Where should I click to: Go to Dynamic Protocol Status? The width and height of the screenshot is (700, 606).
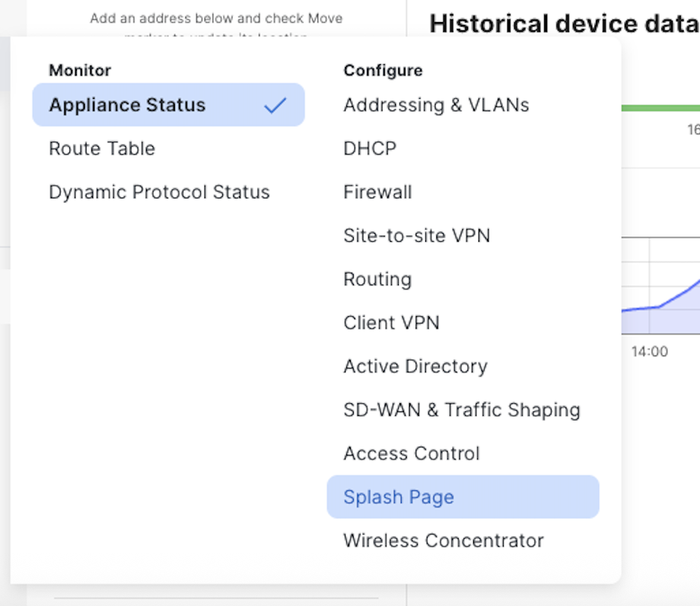(159, 192)
